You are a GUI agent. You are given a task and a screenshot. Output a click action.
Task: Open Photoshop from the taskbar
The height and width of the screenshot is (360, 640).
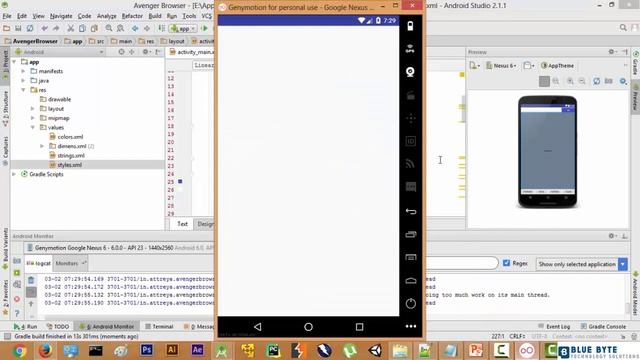(147, 350)
